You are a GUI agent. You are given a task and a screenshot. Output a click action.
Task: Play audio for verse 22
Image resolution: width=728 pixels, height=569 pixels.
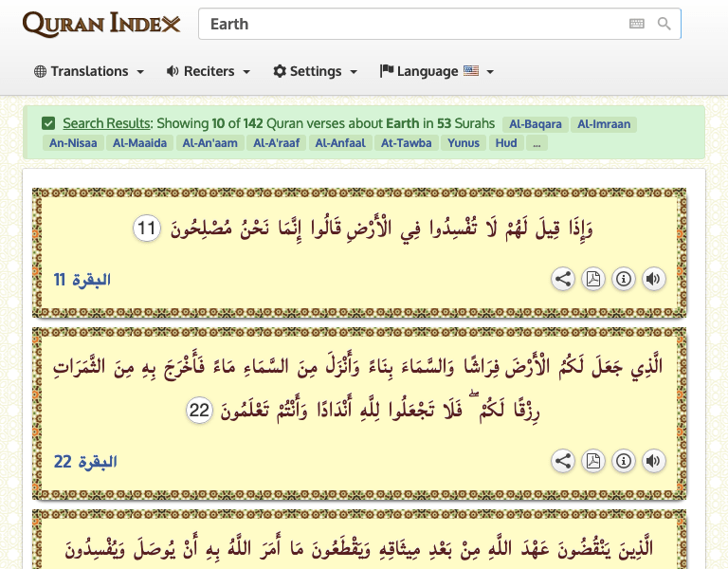(x=653, y=461)
